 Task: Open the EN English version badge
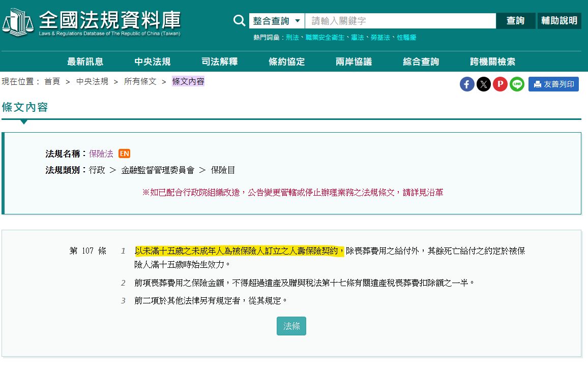(x=124, y=153)
